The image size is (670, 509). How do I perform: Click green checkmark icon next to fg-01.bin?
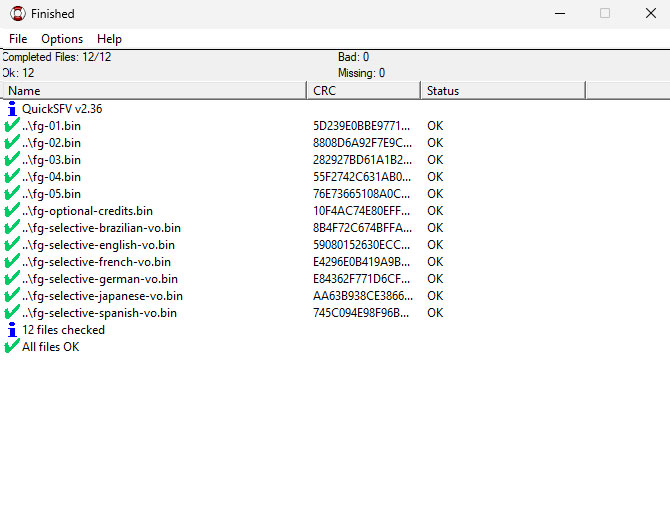click(12, 126)
